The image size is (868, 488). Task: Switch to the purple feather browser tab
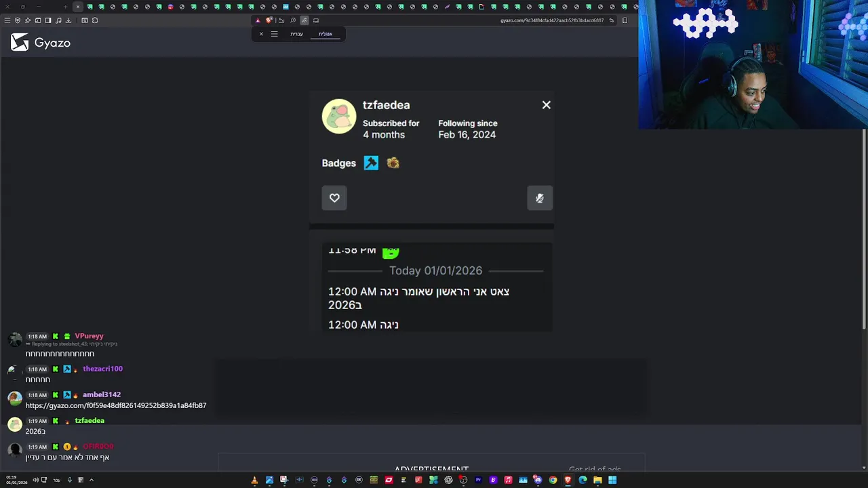coord(447,7)
